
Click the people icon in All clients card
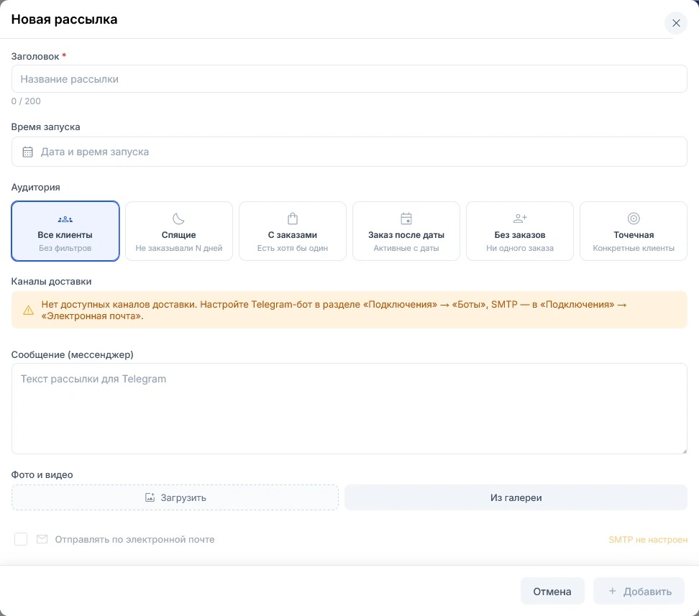[x=65, y=219]
